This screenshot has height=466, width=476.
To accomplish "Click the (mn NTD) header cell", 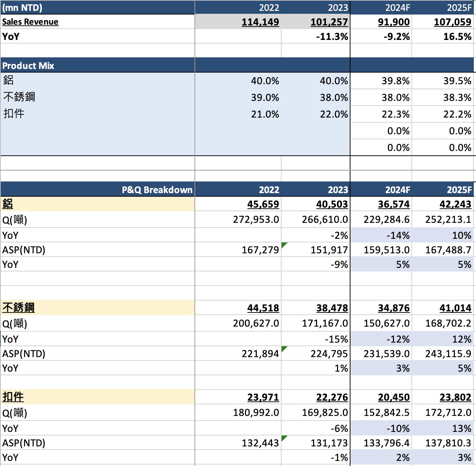I will point(22,8).
